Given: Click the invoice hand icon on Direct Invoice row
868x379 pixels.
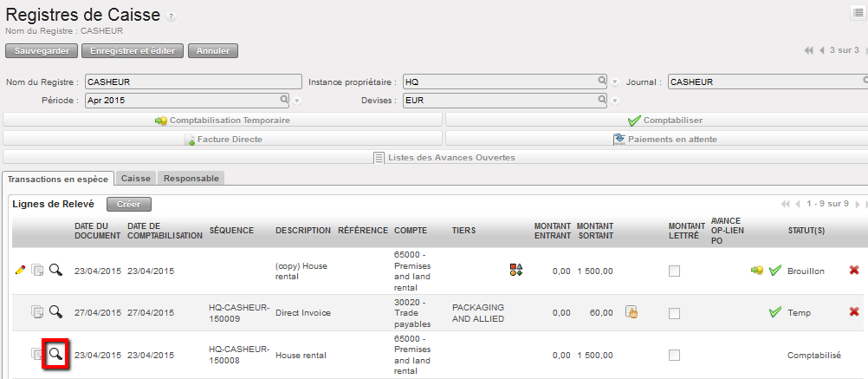Looking at the screenshot, I should (x=632, y=312).
